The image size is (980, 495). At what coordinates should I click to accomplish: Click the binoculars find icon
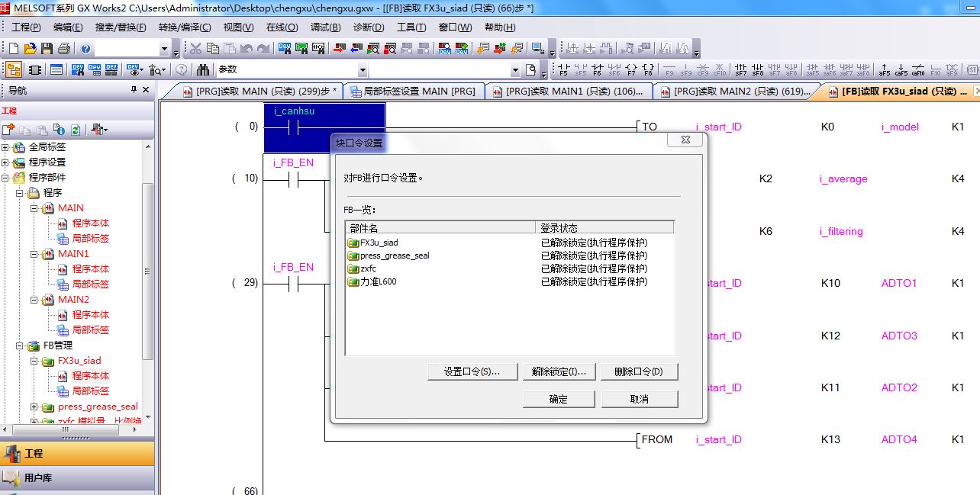pyautogui.click(x=203, y=69)
